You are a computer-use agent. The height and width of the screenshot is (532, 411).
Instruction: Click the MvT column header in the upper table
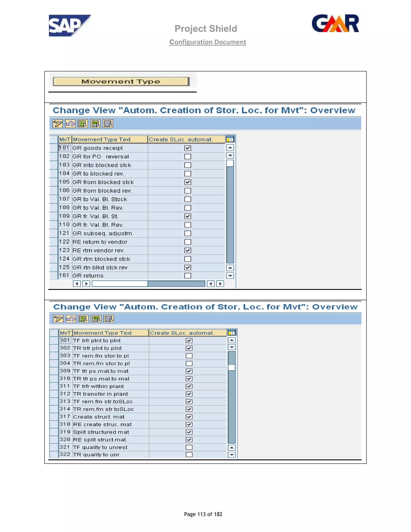[65, 140]
